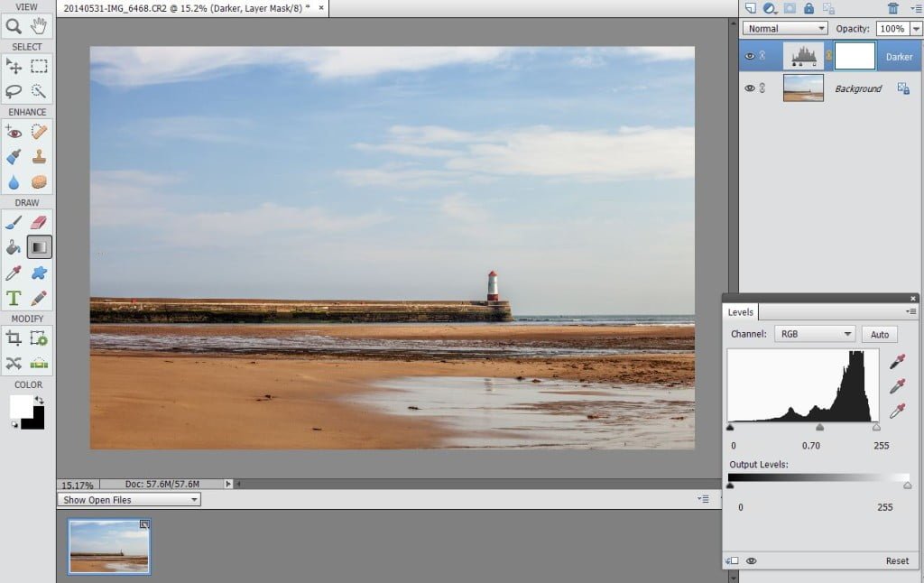Add a layer mask
924x583 pixels.
[x=790, y=8]
